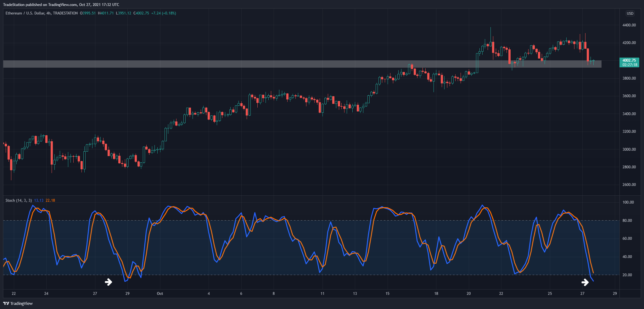Open the USD currency selector
This screenshot has width=644, height=309.
pyautogui.click(x=630, y=14)
